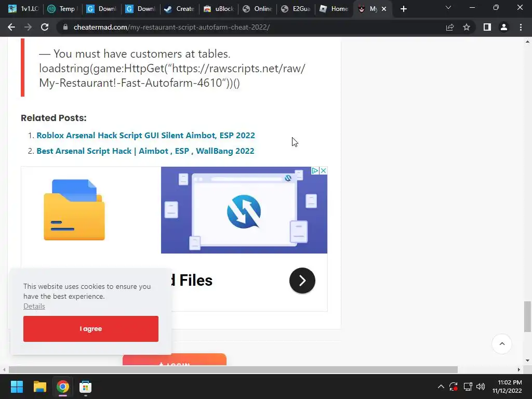Switch to the Online tab
The height and width of the screenshot is (399, 532).
[x=257, y=9]
